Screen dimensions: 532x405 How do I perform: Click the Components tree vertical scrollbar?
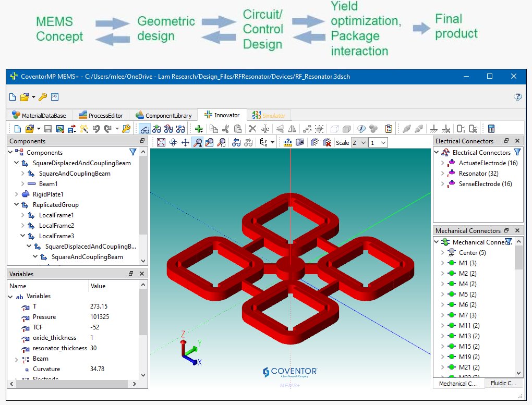[143, 195]
